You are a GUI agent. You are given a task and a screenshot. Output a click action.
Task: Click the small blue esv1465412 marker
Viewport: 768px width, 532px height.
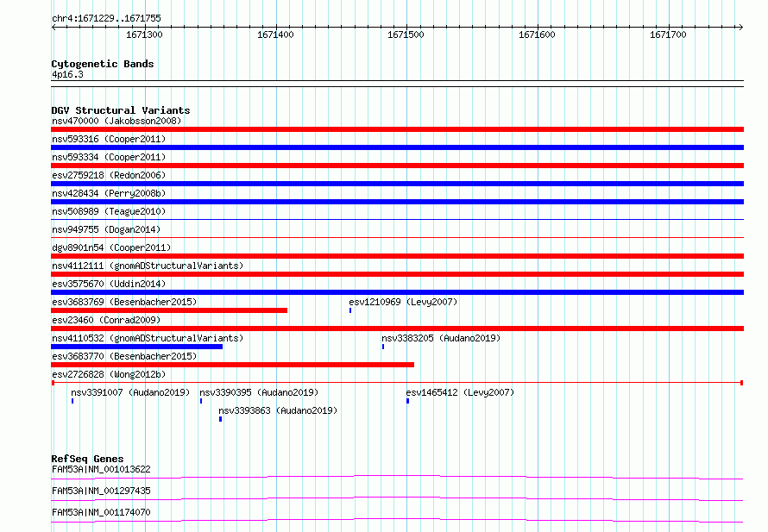point(407,401)
